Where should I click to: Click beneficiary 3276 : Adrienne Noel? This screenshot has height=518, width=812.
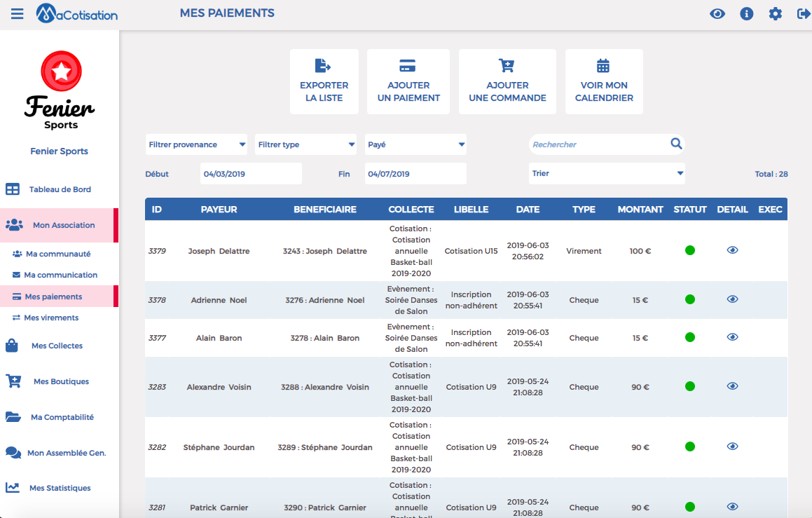(324, 301)
